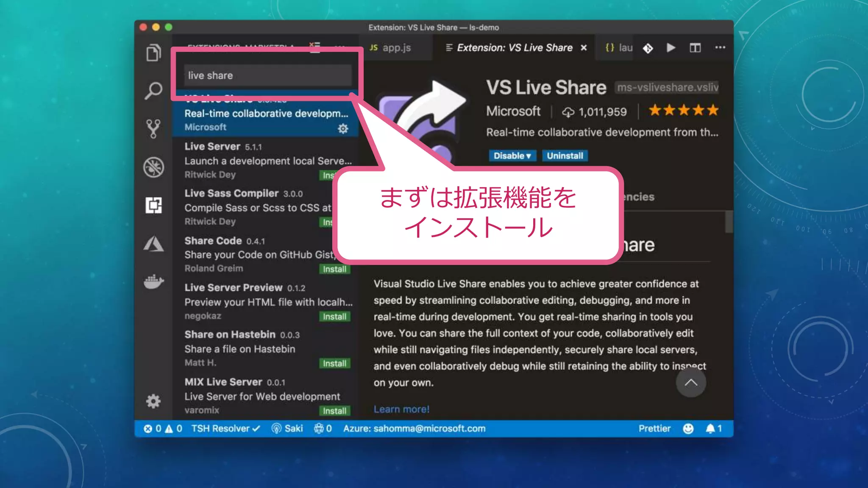
Task: Open the editor more actions ellipsis
Action: tap(720, 47)
